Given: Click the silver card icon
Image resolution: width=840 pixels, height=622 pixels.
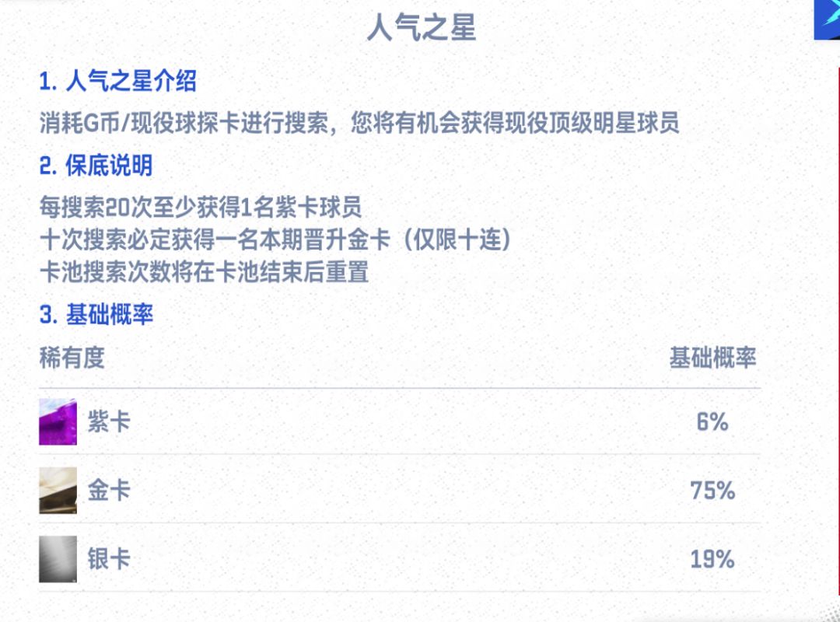Looking at the screenshot, I should pos(58,559).
